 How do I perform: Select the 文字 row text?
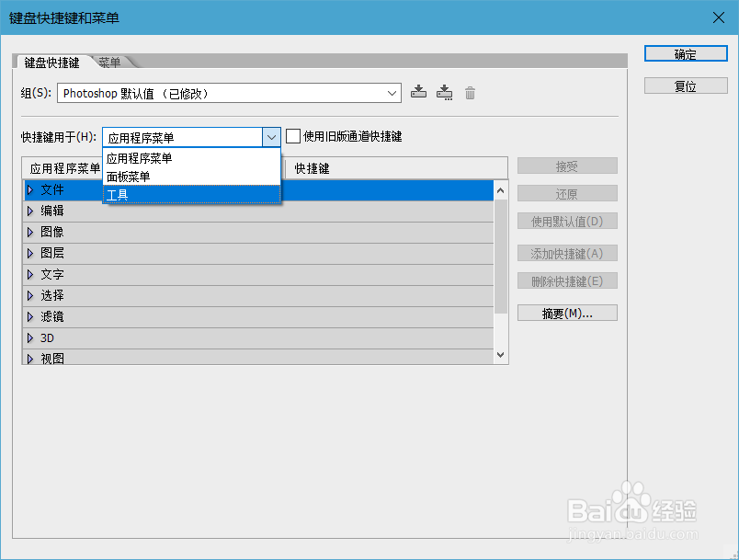pos(51,274)
